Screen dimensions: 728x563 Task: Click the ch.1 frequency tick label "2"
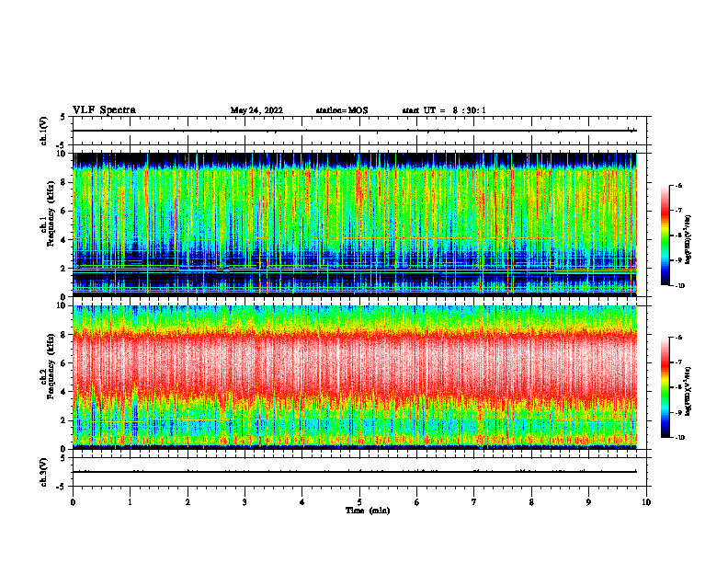click(63, 269)
